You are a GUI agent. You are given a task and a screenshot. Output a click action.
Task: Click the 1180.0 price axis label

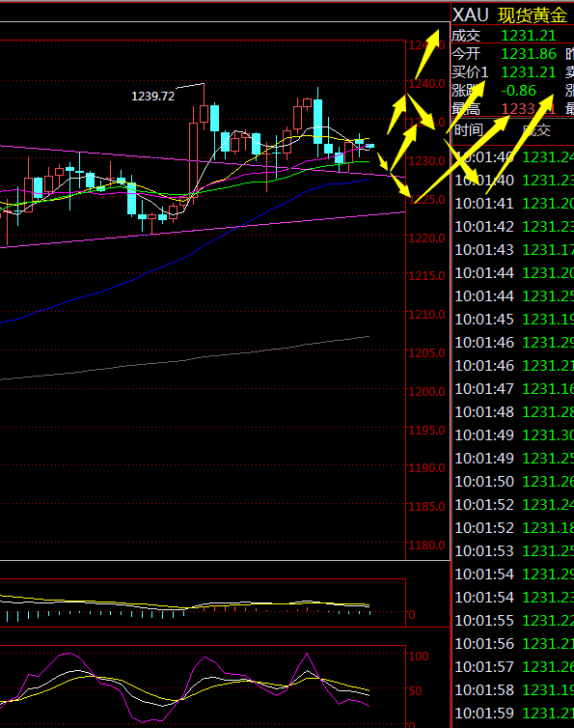tap(426, 546)
